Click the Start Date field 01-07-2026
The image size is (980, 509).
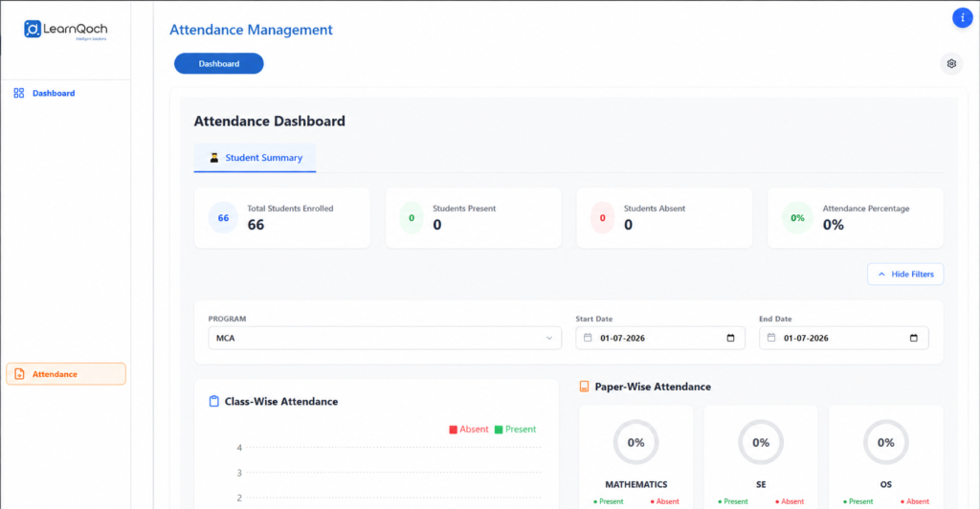click(660, 338)
